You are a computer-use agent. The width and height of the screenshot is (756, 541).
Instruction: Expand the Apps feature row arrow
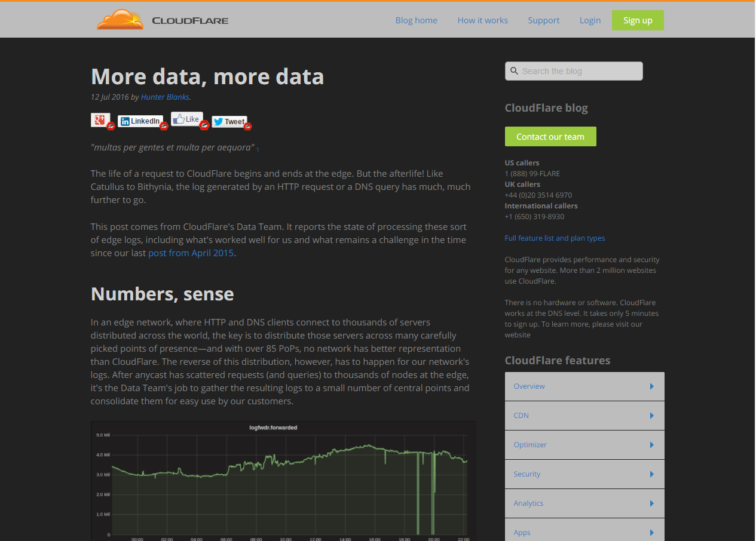pyautogui.click(x=652, y=533)
